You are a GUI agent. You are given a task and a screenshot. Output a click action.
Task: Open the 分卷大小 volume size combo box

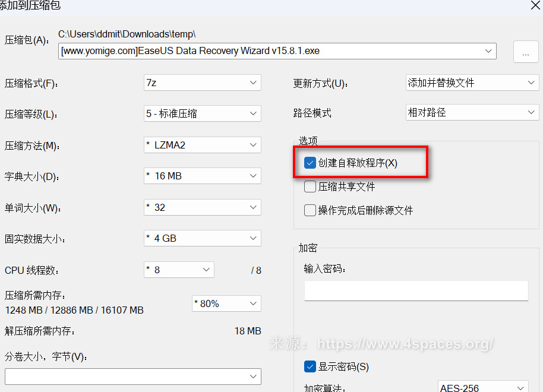(x=132, y=377)
